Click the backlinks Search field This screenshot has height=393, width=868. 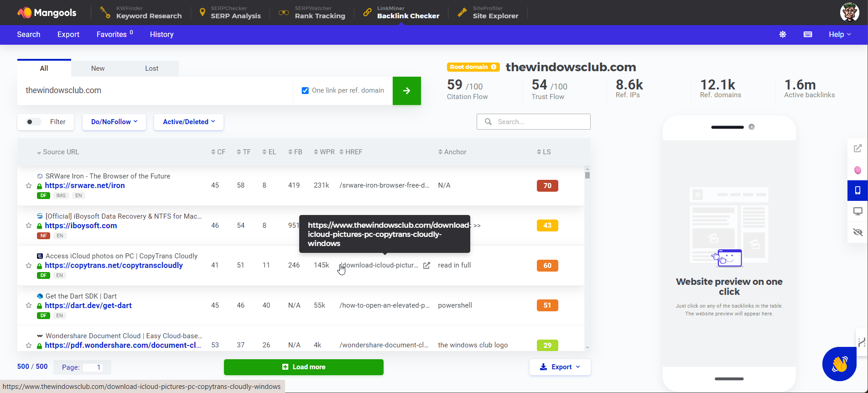[534, 122]
